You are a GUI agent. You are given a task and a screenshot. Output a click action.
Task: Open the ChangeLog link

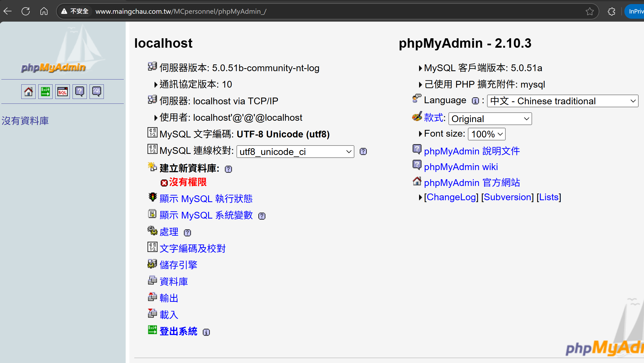point(451,197)
